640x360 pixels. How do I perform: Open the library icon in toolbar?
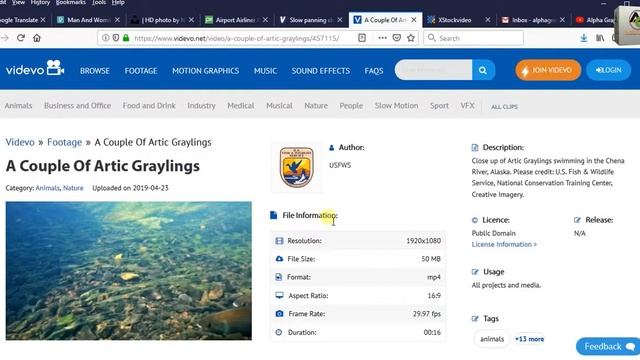click(600, 38)
